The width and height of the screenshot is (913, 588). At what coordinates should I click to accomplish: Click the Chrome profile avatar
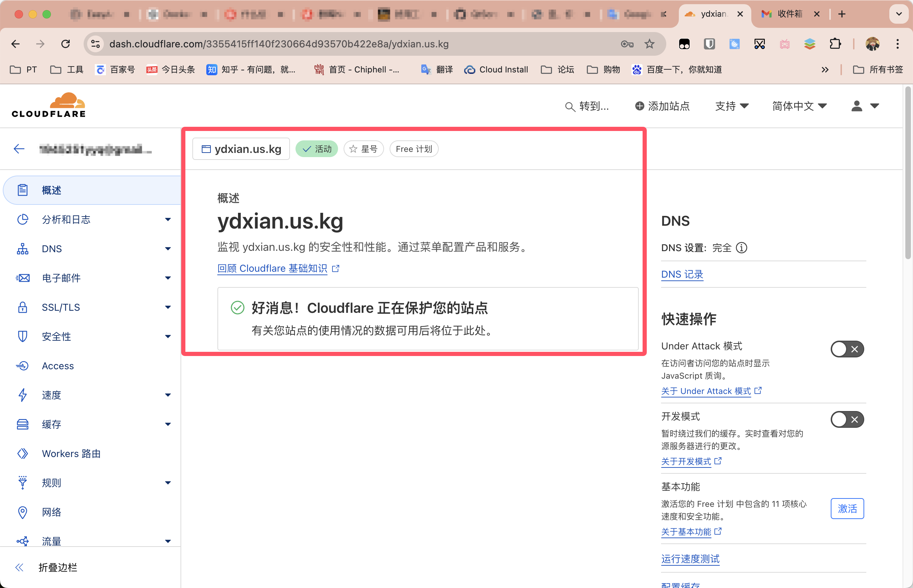(x=873, y=44)
